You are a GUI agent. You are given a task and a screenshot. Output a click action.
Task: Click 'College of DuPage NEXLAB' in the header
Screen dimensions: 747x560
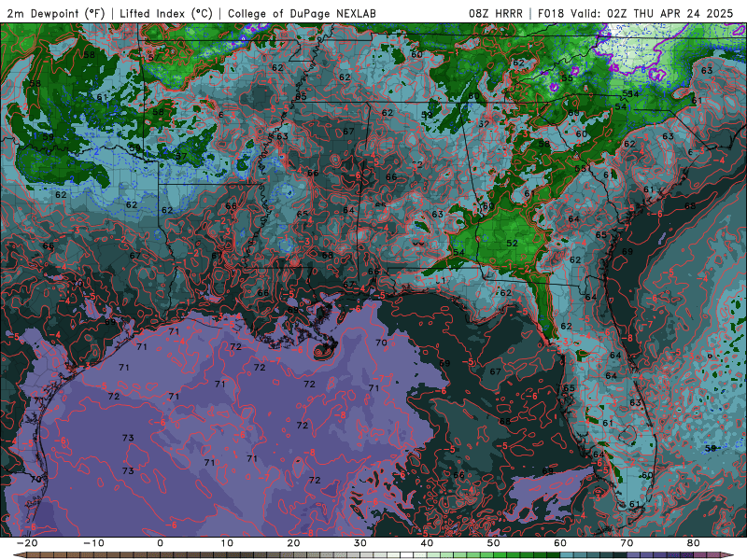click(302, 14)
